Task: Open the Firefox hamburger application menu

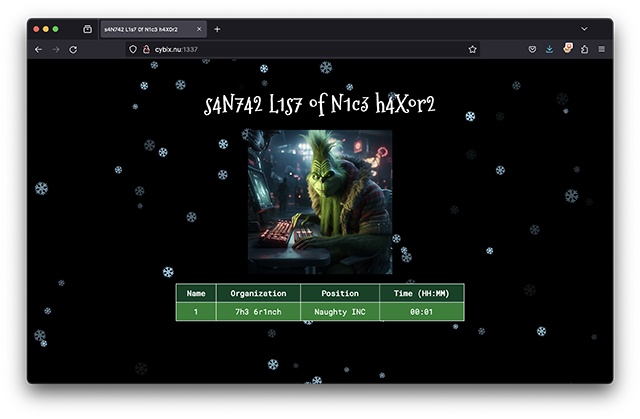Action: [601, 49]
